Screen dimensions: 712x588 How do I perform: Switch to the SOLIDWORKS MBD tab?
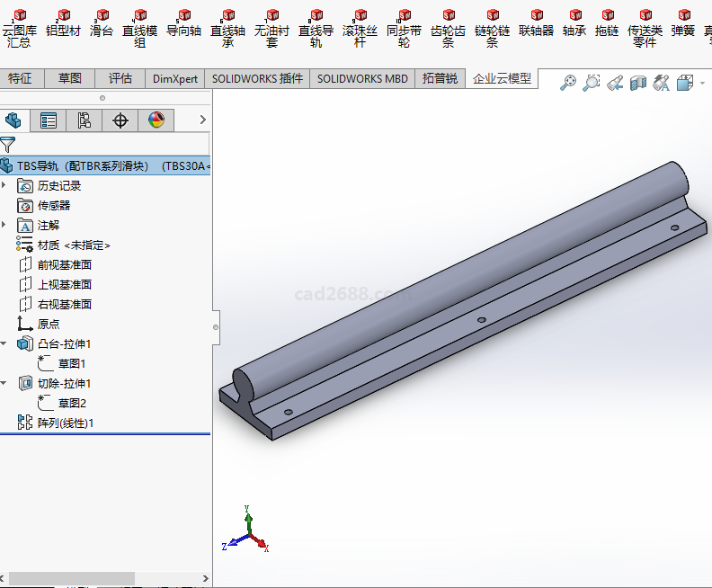(x=362, y=79)
